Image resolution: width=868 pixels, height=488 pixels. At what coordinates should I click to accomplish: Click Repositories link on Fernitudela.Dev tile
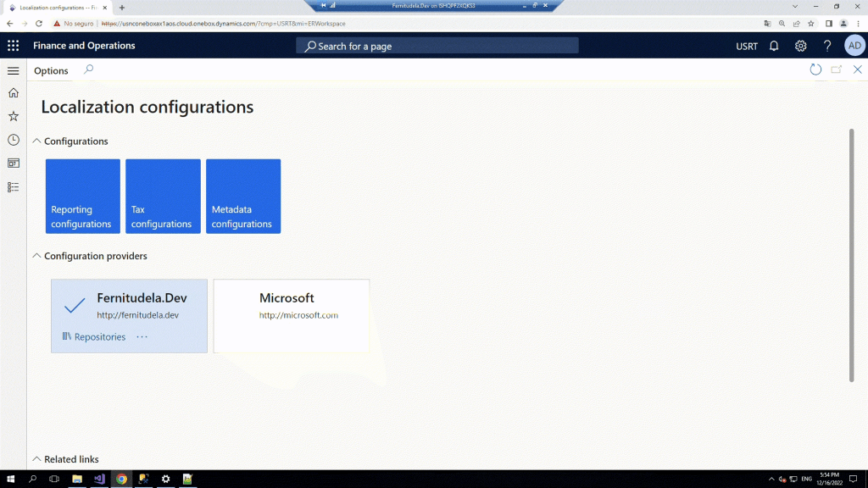[x=99, y=337]
